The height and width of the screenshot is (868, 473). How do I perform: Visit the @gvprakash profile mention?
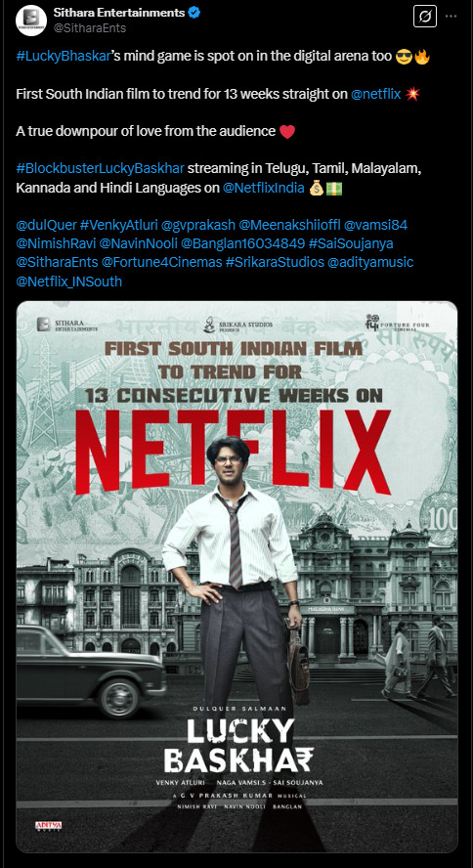pyautogui.click(x=198, y=225)
